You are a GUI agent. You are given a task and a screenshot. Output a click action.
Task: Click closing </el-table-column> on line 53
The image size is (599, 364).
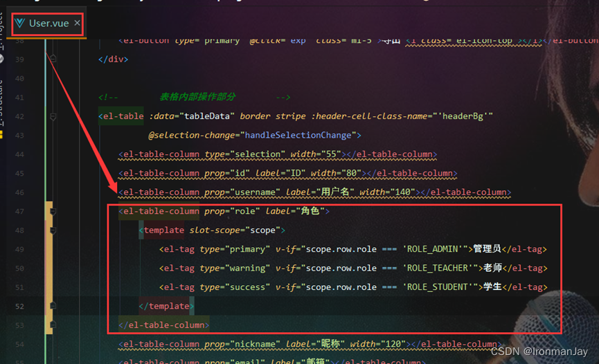[164, 325]
